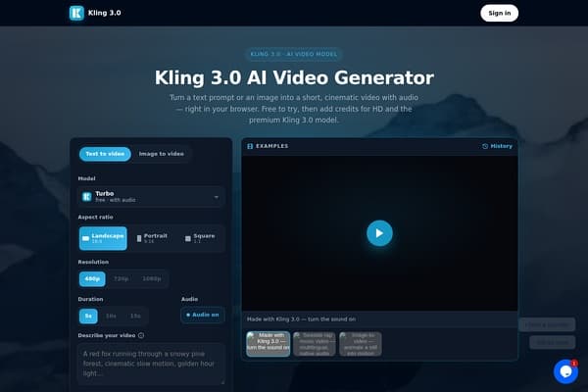
Task: Click the Aspect ratio label
Action: [95, 217]
